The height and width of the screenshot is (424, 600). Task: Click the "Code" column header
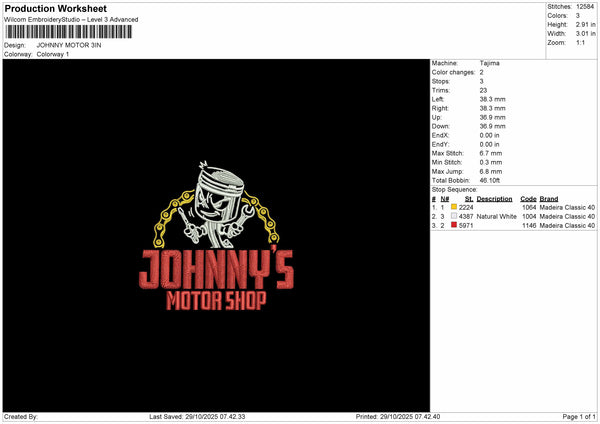point(528,199)
